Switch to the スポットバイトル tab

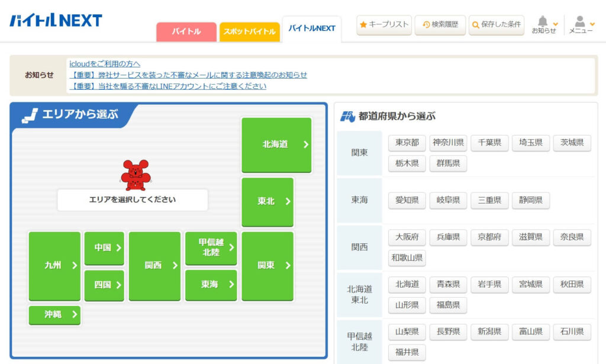tap(250, 32)
